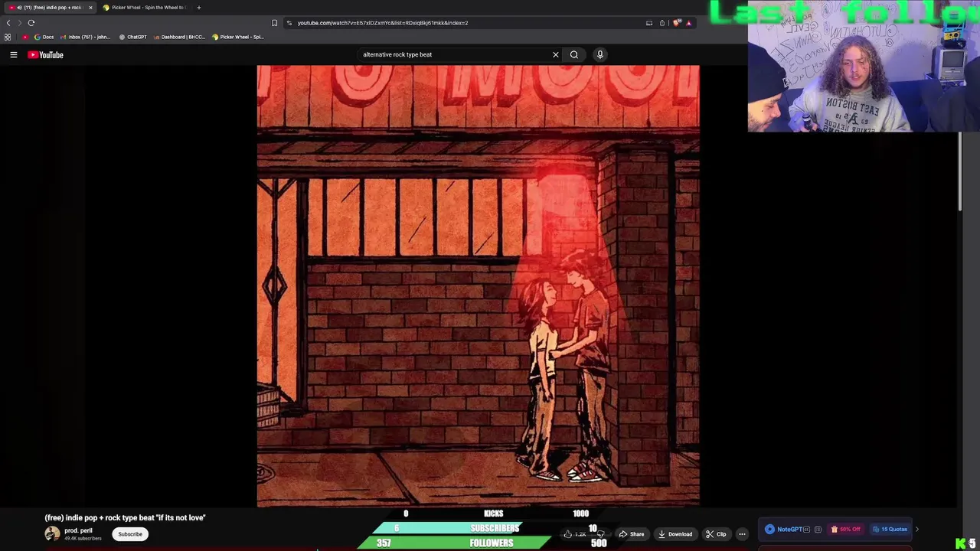Viewport: 980px width, 551px height.
Task: Open the prod. peril channel avatar
Action: tap(52, 534)
